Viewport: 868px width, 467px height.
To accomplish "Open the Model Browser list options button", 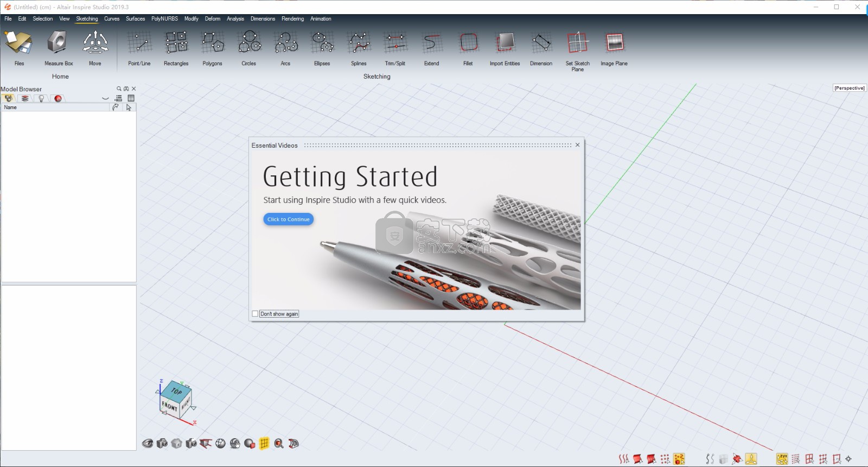I will click(x=119, y=98).
